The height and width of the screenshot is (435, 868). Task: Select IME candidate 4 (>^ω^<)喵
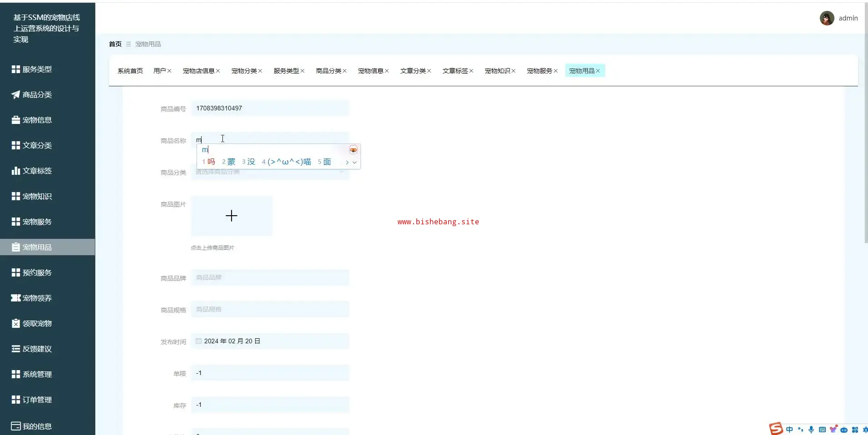[x=286, y=162]
